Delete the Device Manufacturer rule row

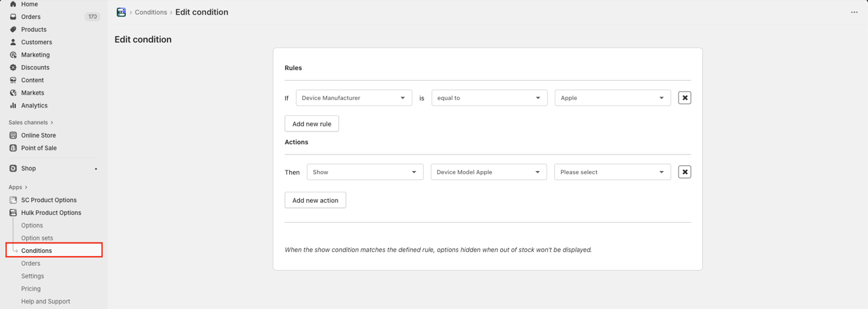click(x=684, y=98)
